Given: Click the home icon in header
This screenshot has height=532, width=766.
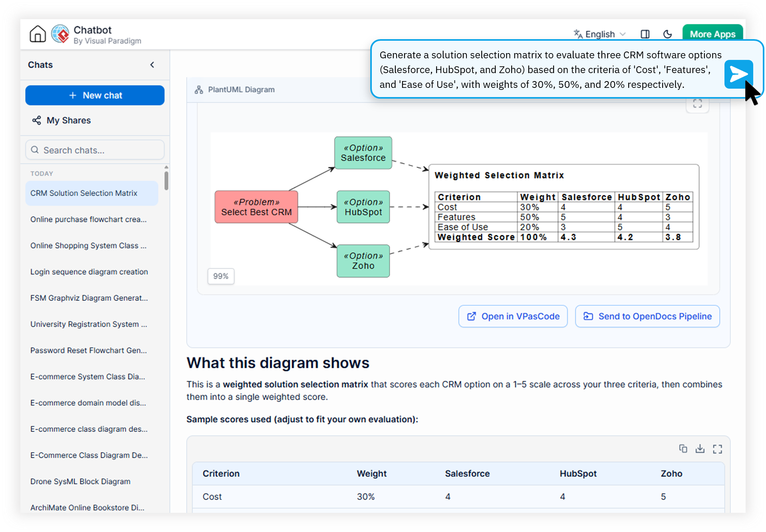Looking at the screenshot, I should (38, 34).
